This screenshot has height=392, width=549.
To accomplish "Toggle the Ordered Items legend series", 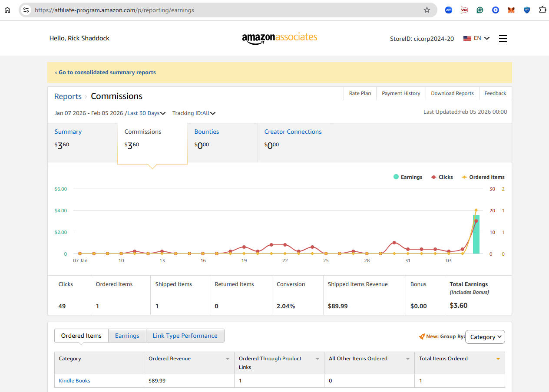I will (483, 177).
